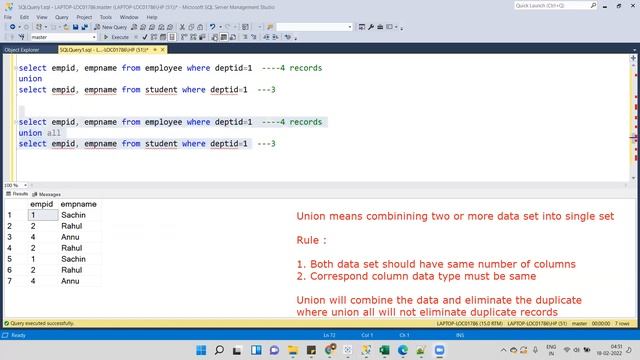Collapse the first select statement block
This screenshot has width=640, height=360.
[16, 68]
